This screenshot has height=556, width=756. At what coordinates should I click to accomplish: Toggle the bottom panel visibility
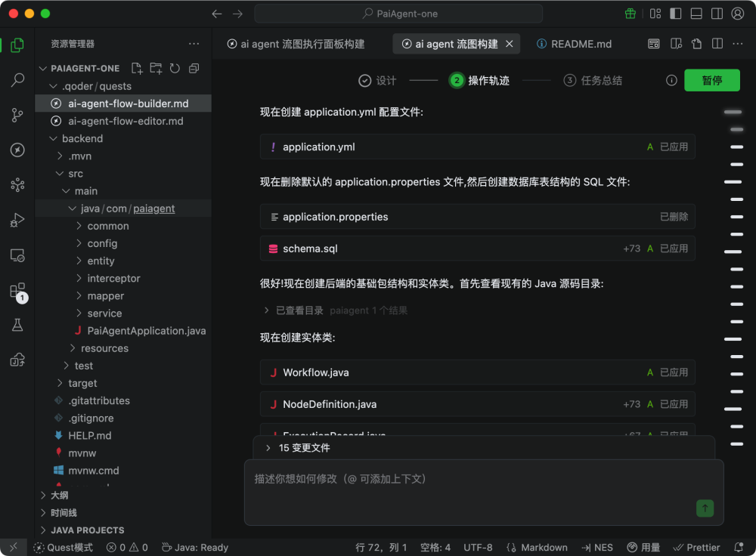(697, 13)
